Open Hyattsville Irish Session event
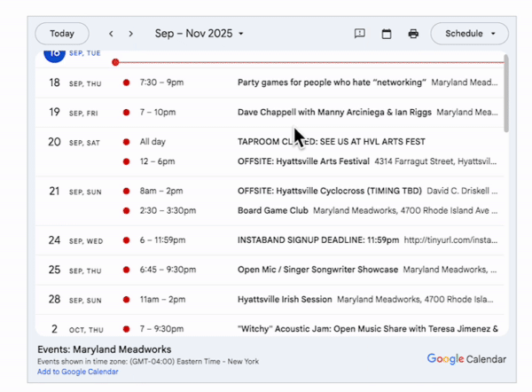532x392 pixels. 285,300
